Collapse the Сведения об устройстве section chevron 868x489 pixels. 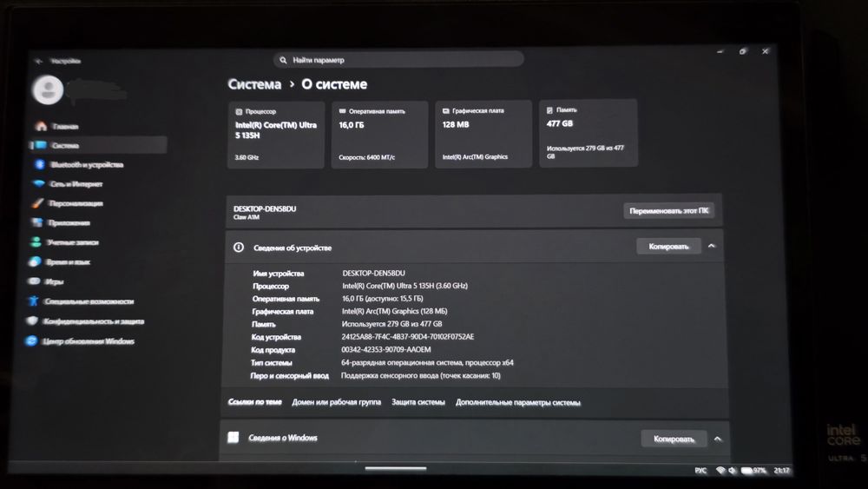click(712, 246)
